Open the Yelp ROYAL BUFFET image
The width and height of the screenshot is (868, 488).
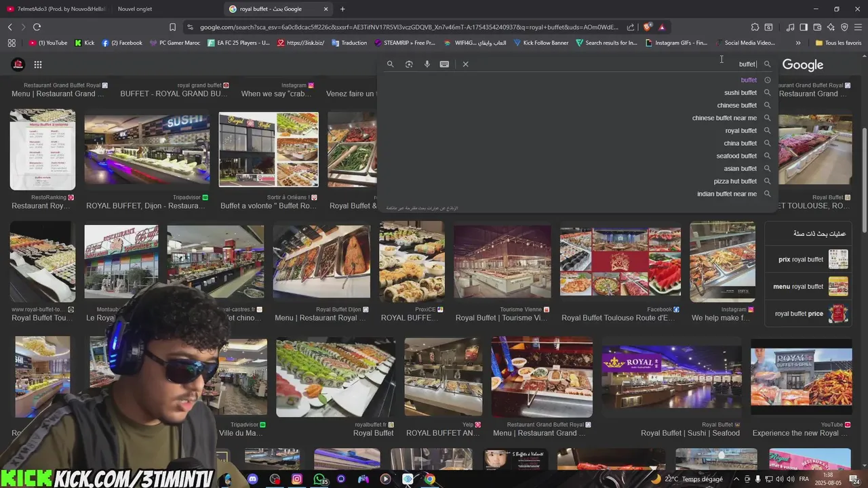(443, 378)
